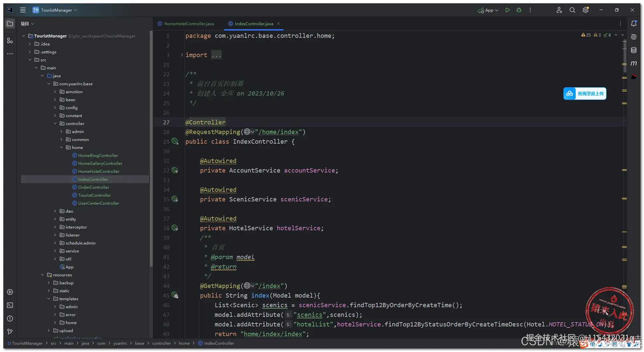This screenshot has height=352, width=644.
Task: Open the project view selector dropdown
Action: [27, 24]
